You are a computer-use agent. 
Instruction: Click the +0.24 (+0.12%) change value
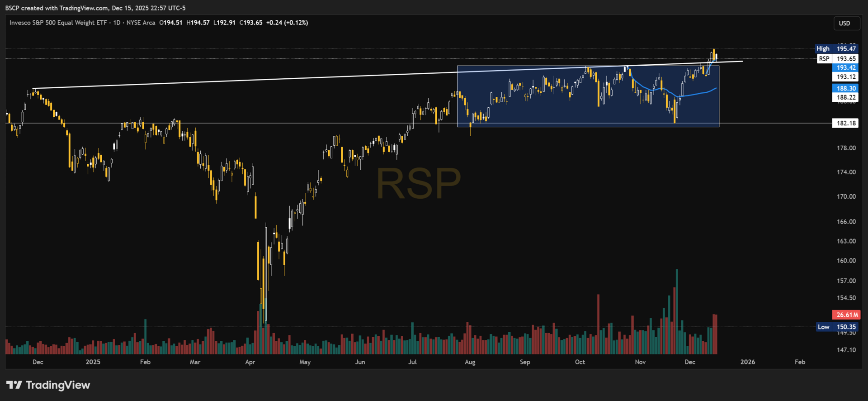pyautogui.click(x=287, y=23)
